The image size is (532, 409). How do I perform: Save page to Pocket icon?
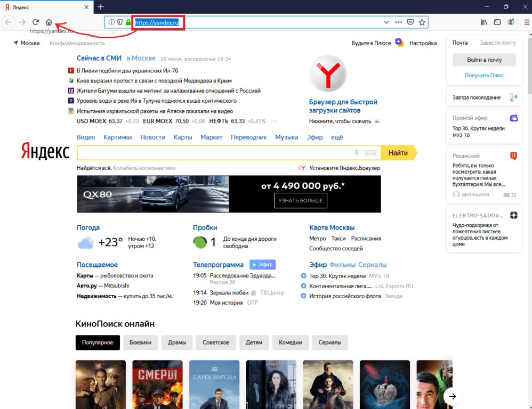(x=410, y=22)
